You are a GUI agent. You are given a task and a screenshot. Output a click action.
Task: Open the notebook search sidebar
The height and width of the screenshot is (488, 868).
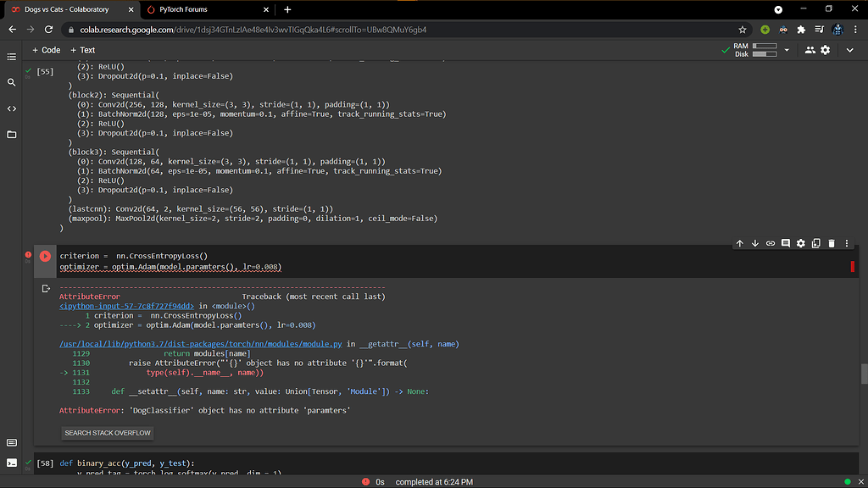10,82
